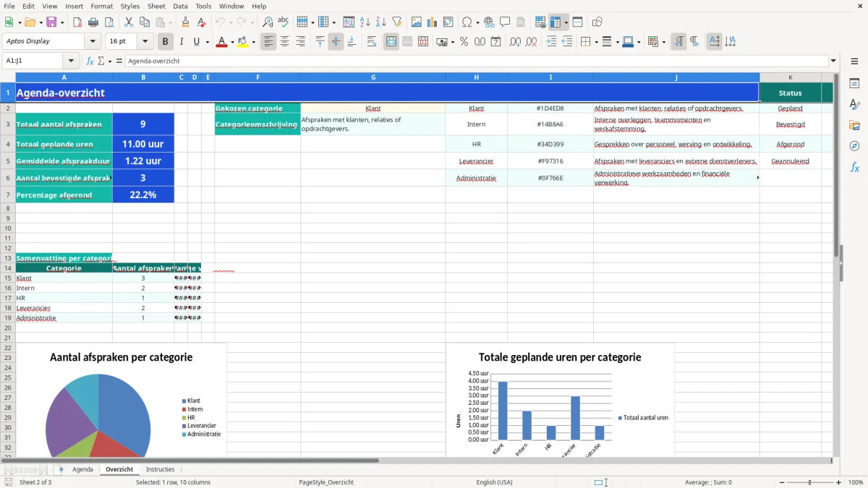The width and height of the screenshot is (868, 488).
Task: Open the Font Name dropdown
Action: (92, 42)
